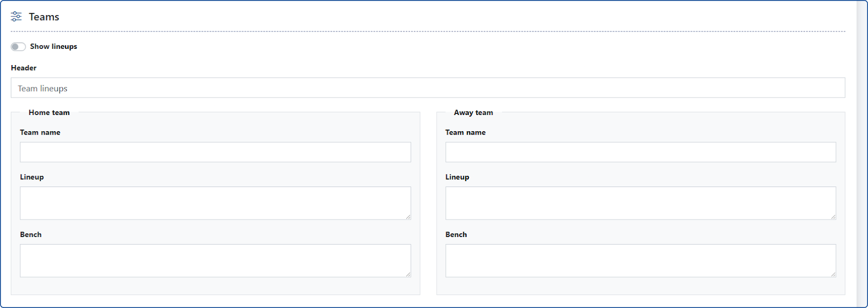Click the Teams sliders icon
This screenshot has height=308, width=868.
click(x=16, y=17)
